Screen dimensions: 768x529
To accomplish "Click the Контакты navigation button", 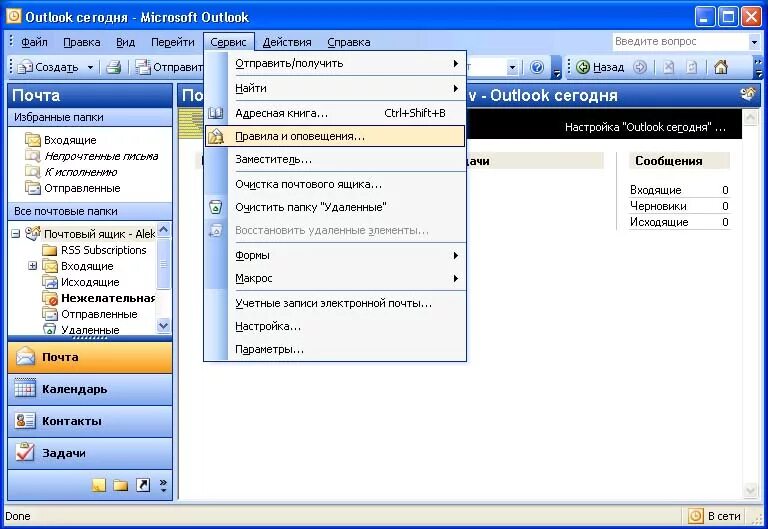I will click(x=90, y=421).
